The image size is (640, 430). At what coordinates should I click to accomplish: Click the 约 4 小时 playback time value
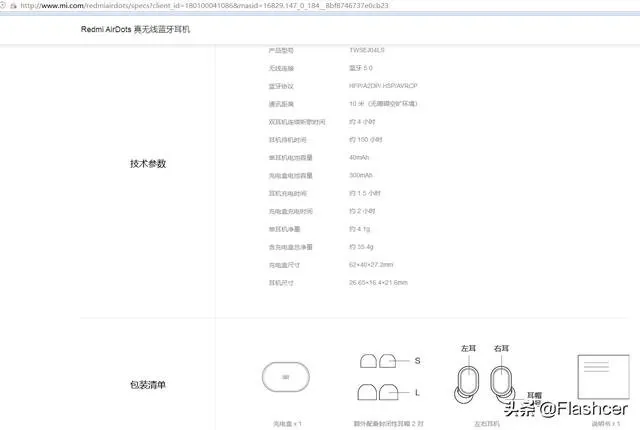pyautogui.click(x=362, y=122)
